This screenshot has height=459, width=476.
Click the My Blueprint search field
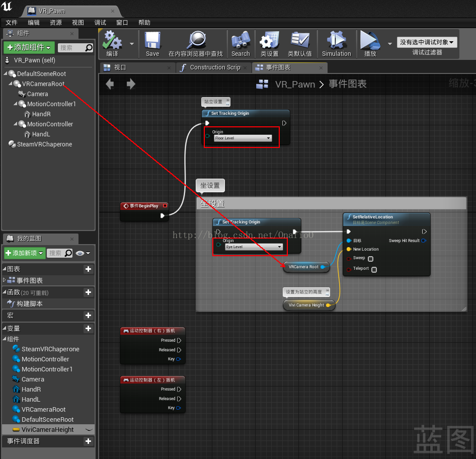[x=59, y=253]
